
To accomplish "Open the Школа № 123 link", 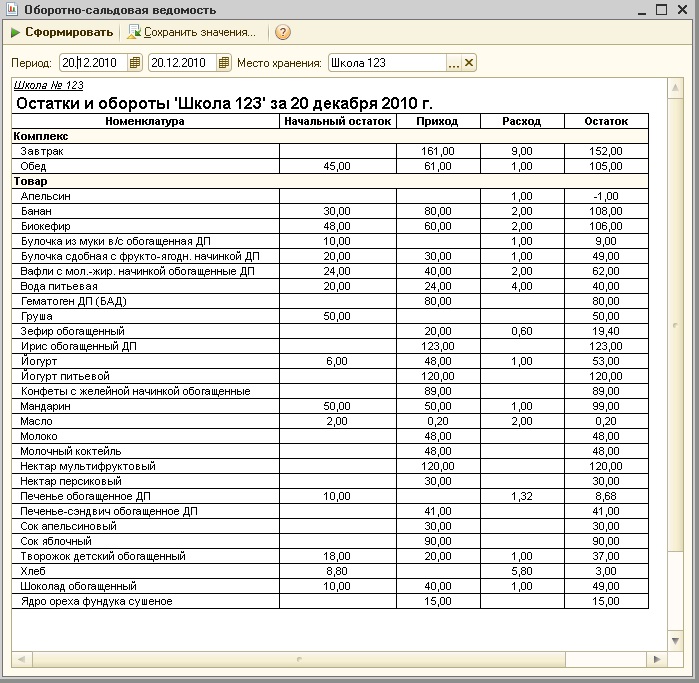I will (x=48, y=86).
